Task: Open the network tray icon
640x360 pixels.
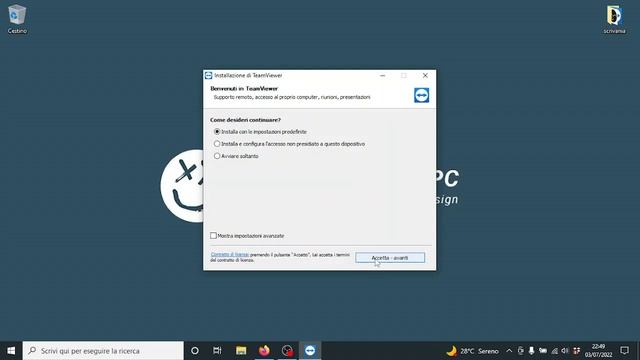Action: click(554, 351)
